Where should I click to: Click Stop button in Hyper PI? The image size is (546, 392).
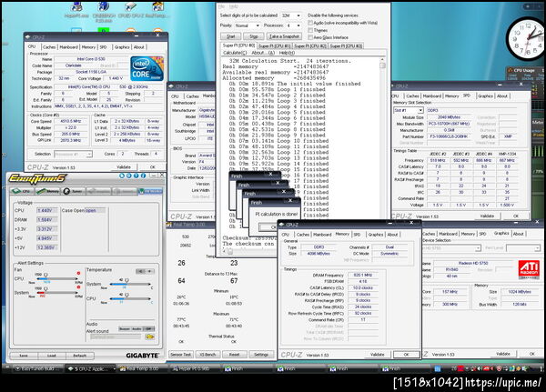(254, 36)
